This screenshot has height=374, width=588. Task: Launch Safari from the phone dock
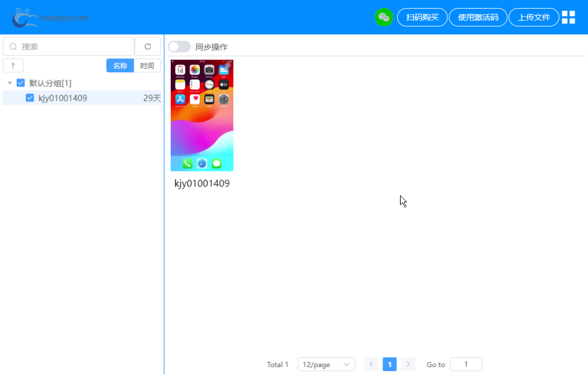(x=202, y=163)
